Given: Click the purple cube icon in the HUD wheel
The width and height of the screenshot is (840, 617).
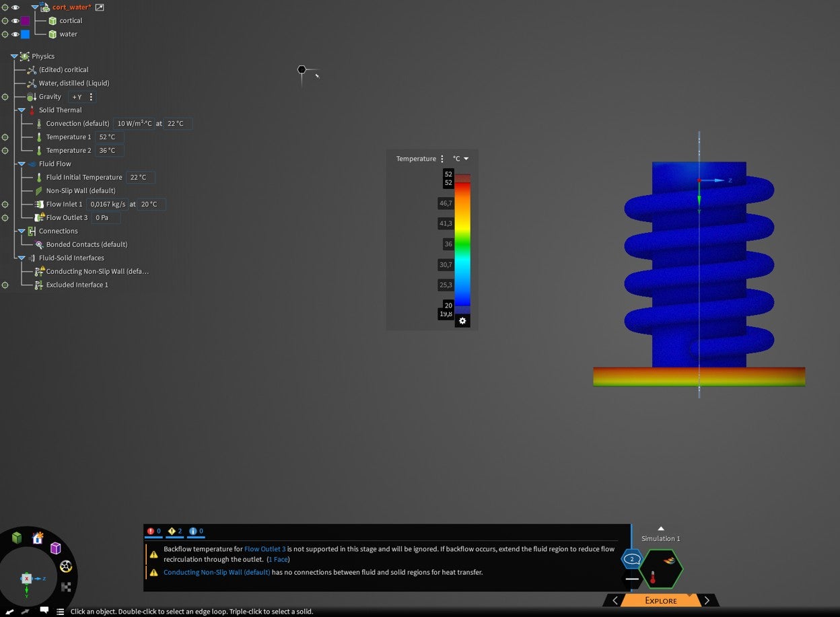Looking at the screenshot, I should click(x=56, y=548).
